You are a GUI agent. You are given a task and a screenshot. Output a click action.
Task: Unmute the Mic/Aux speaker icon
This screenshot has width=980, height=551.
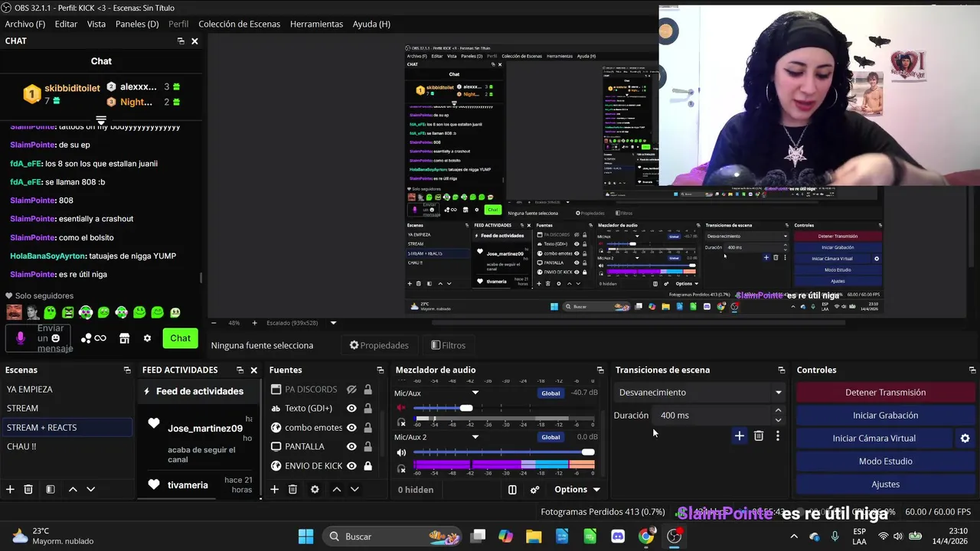coord(401,408)
